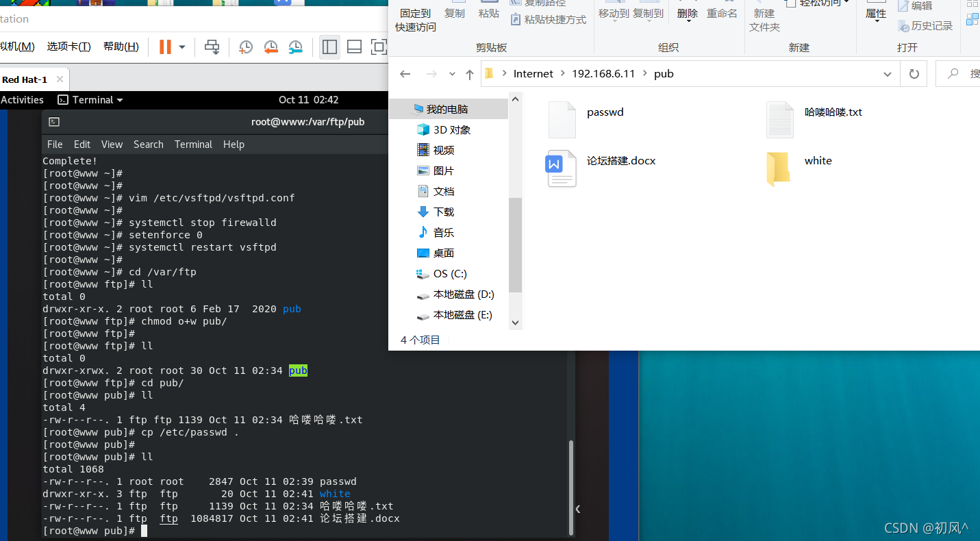Revert to the previous VM snapshot

coord(272,47)
